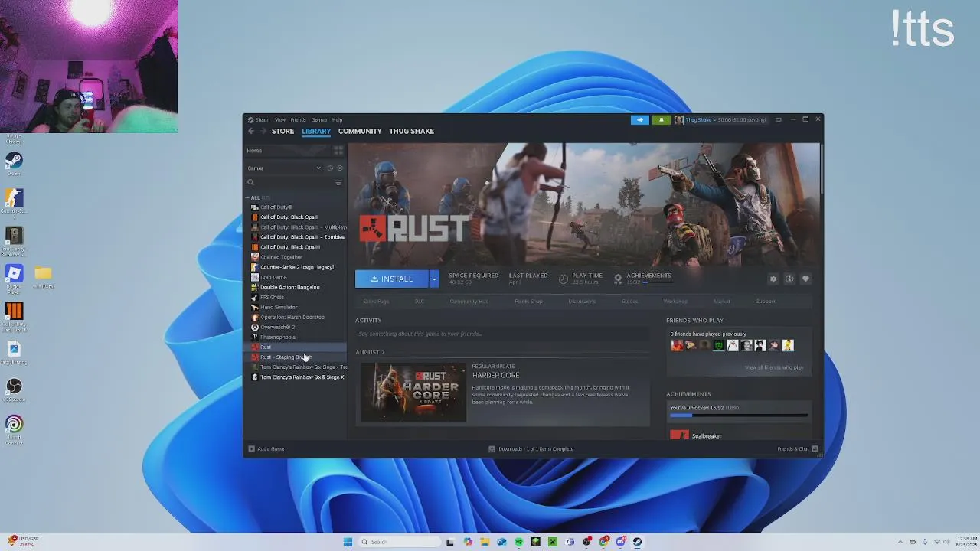Viewport: 980px width, 551px height.
Task: Open the THUG SHAKE profile tab
Action: click(x=411, y=131)
